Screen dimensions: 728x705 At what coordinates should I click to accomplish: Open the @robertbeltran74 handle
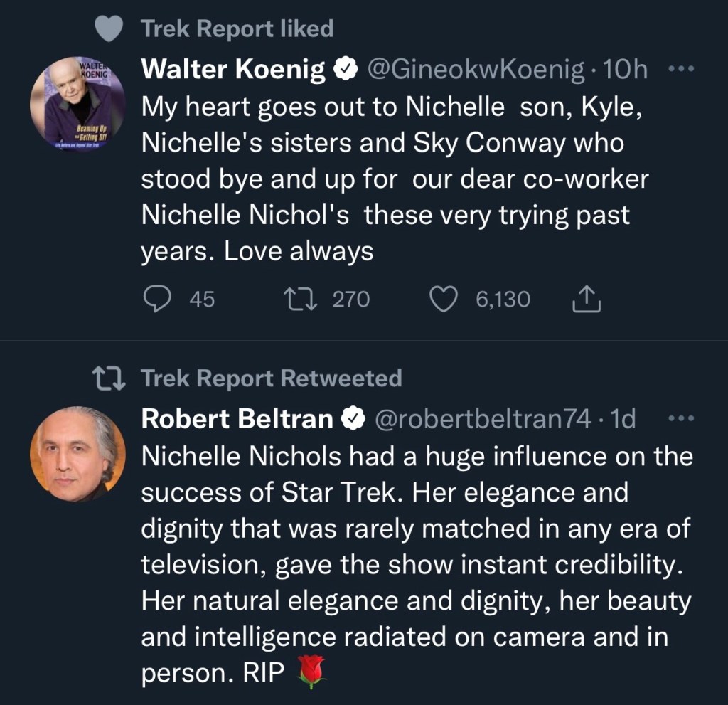pyautogui.click(x=482, y=420)
